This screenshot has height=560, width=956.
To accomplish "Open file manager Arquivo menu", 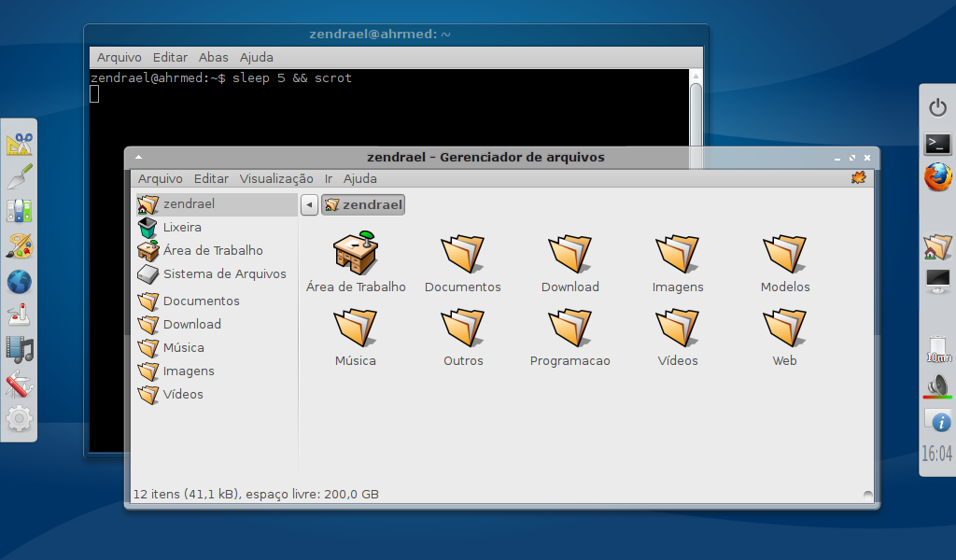I will (x=160, y=178).
